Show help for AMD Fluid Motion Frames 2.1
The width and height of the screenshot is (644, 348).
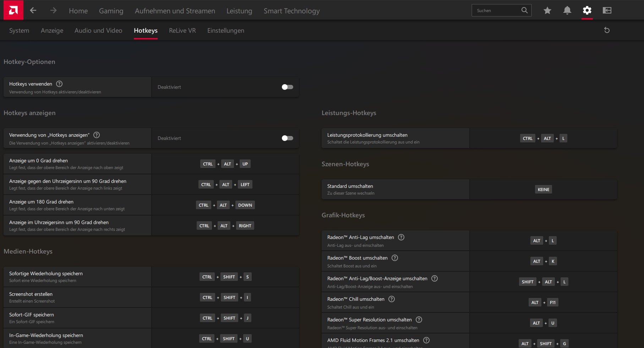(426, 340)
